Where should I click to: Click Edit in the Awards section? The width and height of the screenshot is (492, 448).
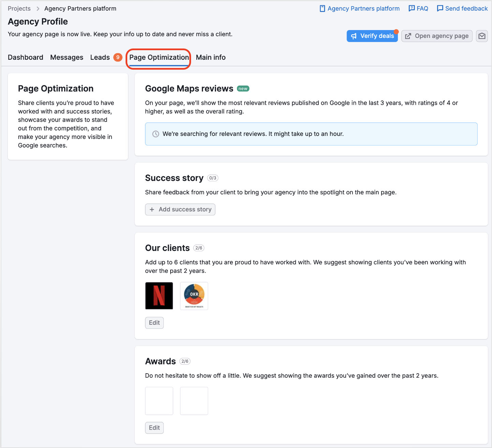point(154,428)
